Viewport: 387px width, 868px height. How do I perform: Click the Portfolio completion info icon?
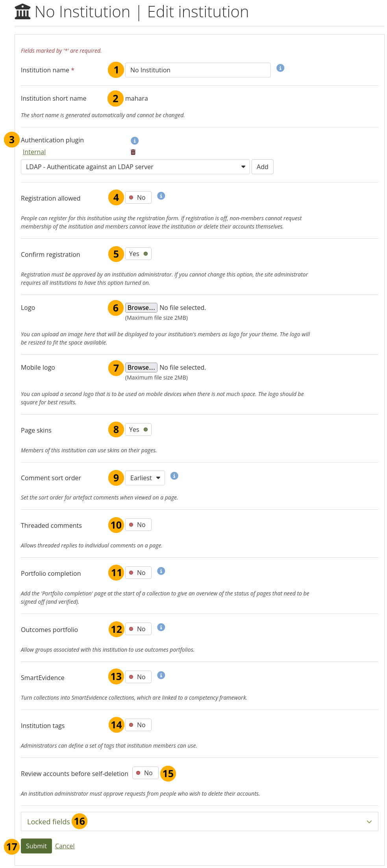pyautogui.click(x=161, y=571)
